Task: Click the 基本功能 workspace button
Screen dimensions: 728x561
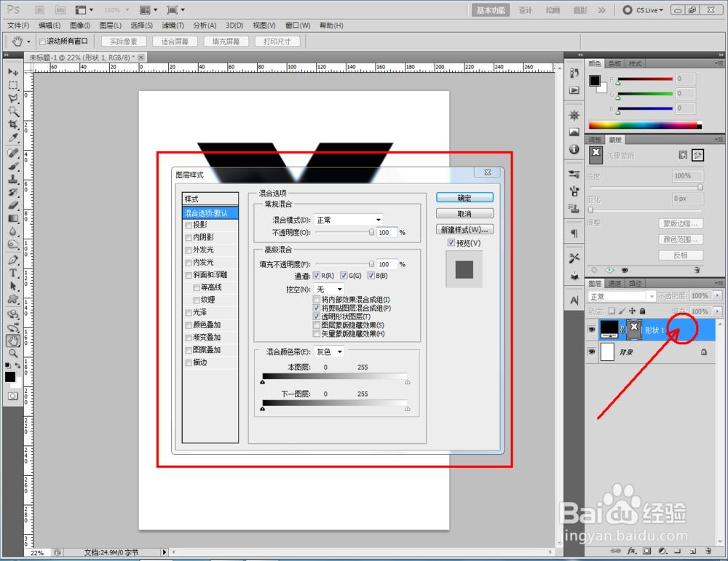Action: tap(491, 10)
